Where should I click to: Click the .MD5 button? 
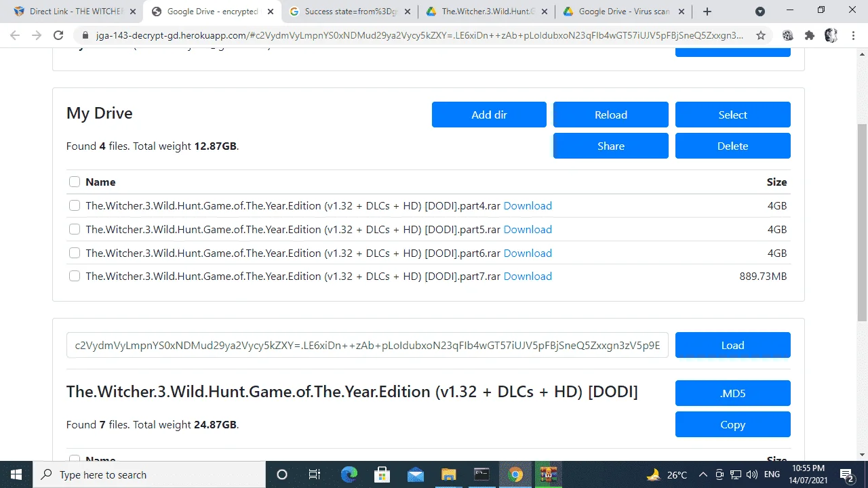click(x=733, y=393)
